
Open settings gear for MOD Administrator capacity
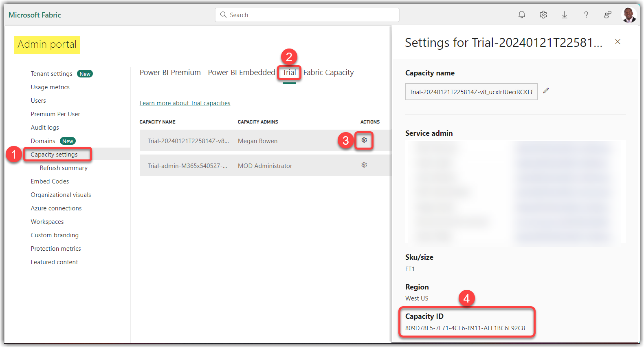click(x=364, y=165)
